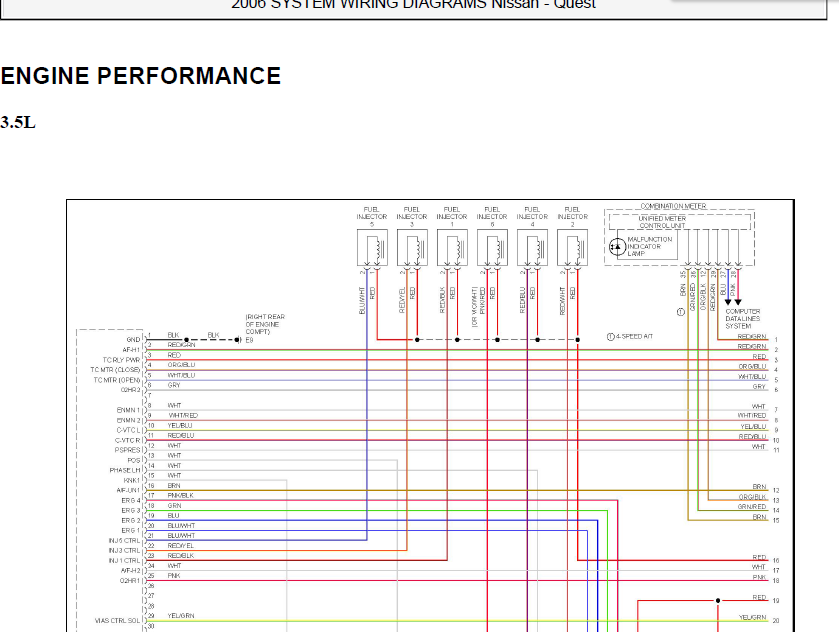The width and height of the screenshot is (839, 632).
Task: Click the AF-H1 pin label
Action: click(x=131, y=350)
